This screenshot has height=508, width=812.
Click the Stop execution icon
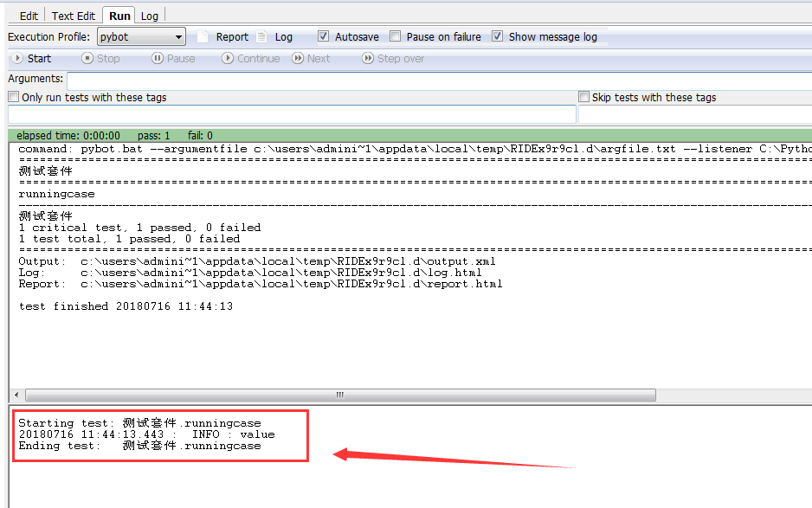pyautogui.click(x=87, y=59)
